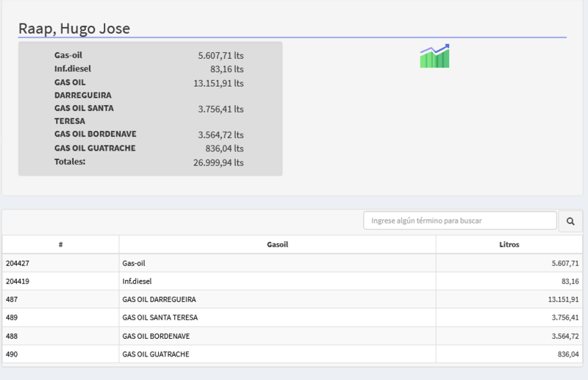Screen dimensions: 588x380
Task: Click Gas-oil label in summary panel
Action: pyautogui.click(x=69, y=55)
